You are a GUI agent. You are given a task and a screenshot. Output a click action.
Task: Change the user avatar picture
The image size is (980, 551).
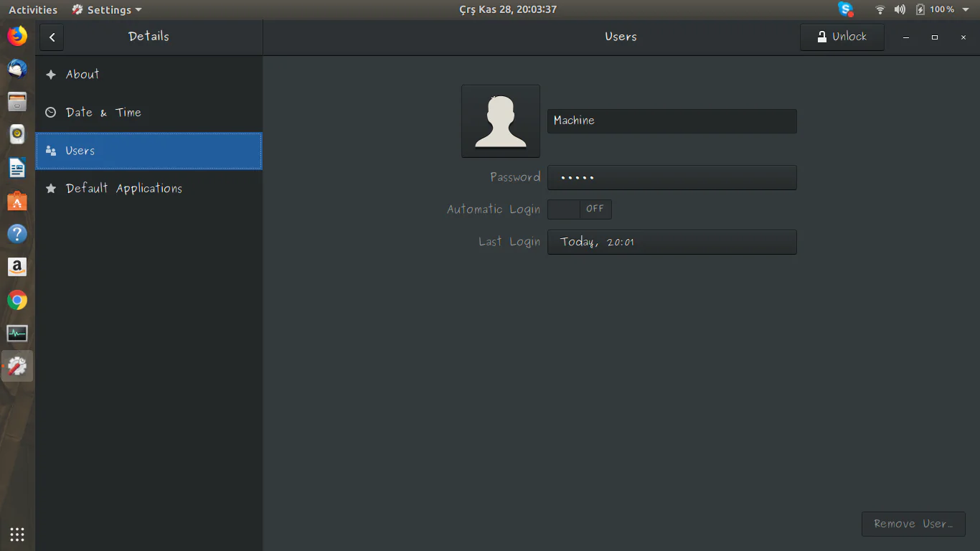[501, 121]
